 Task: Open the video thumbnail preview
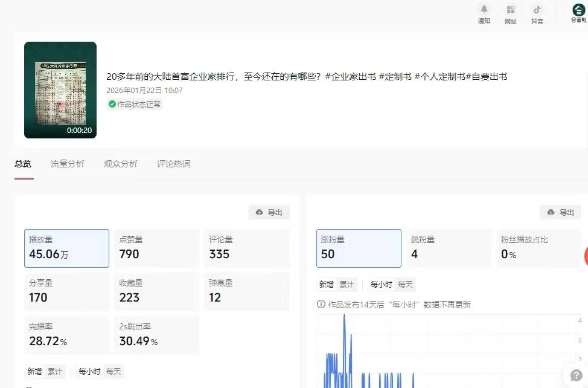coord(60,90)
